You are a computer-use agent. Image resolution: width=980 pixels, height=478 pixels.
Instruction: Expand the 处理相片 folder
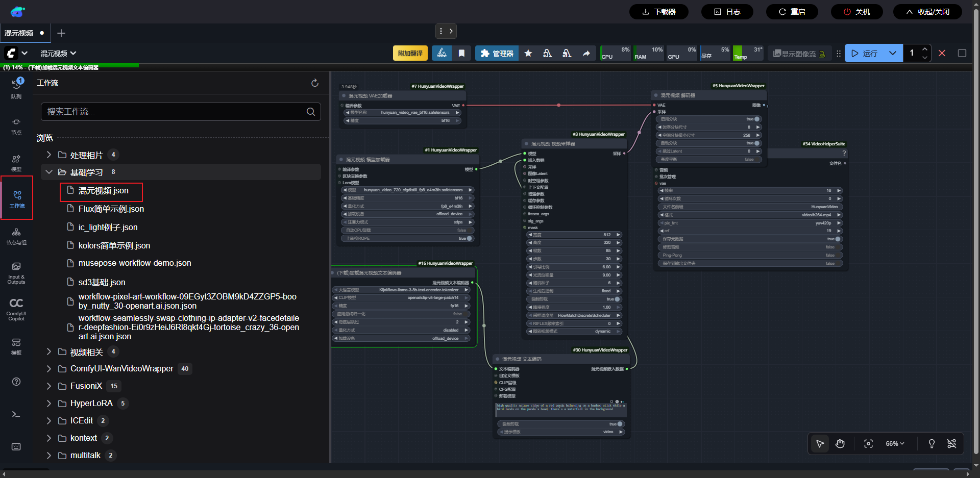point(49,155)
